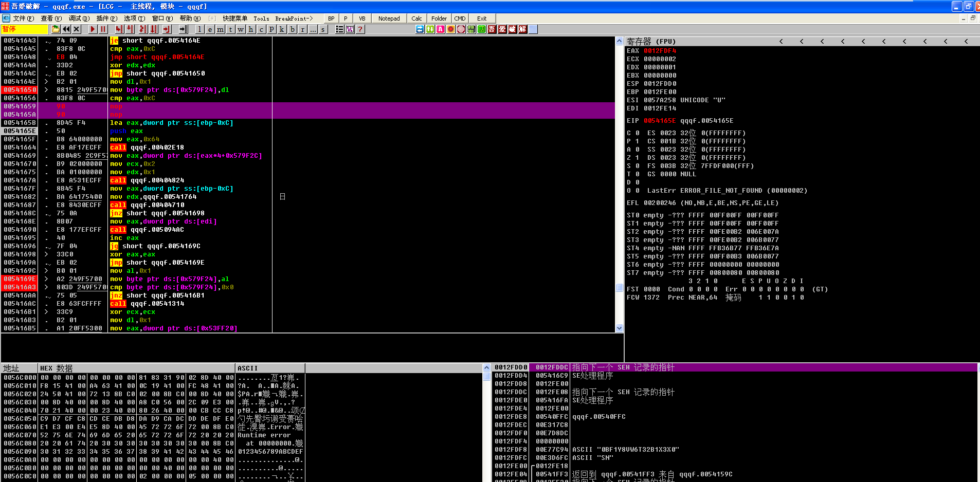Open Executable Modules with the 'e' button
This screenshot has height=482, width=980.
(x=210, y=29)
